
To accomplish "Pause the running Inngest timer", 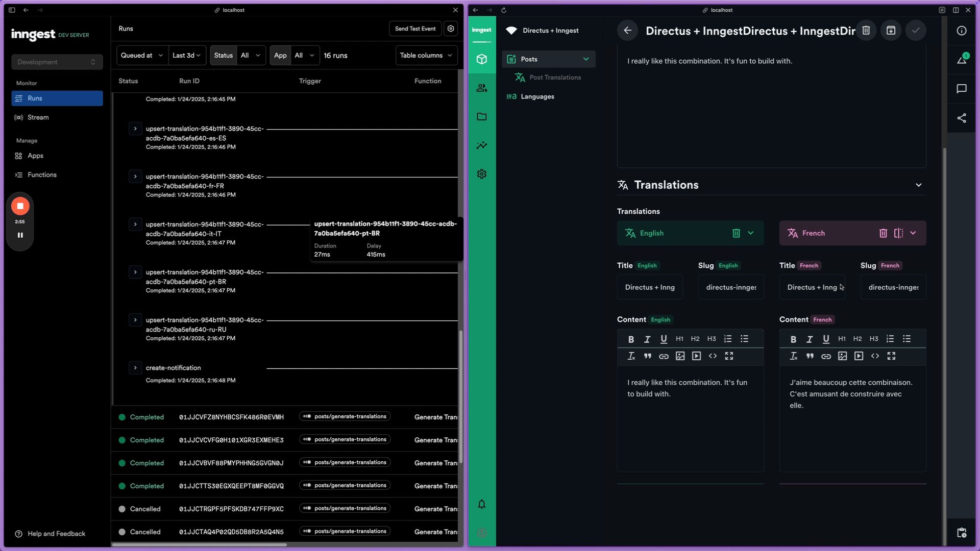I will tap(20, 235).
